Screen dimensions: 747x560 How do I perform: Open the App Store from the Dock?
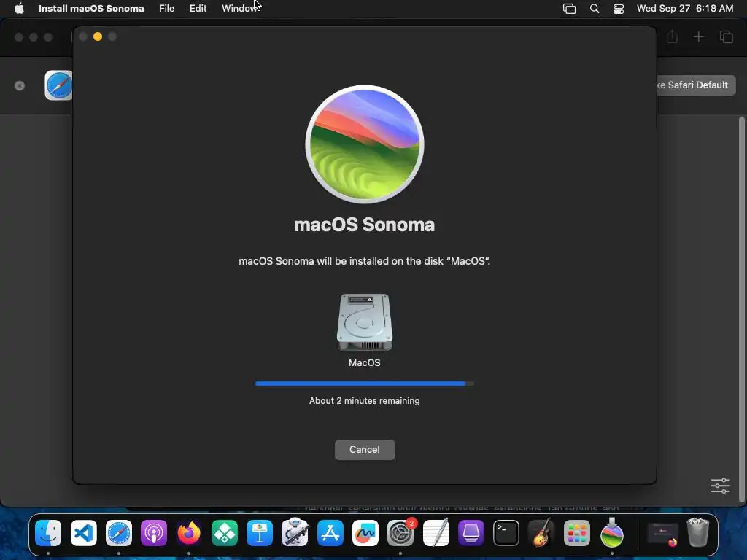click(330, 533)
